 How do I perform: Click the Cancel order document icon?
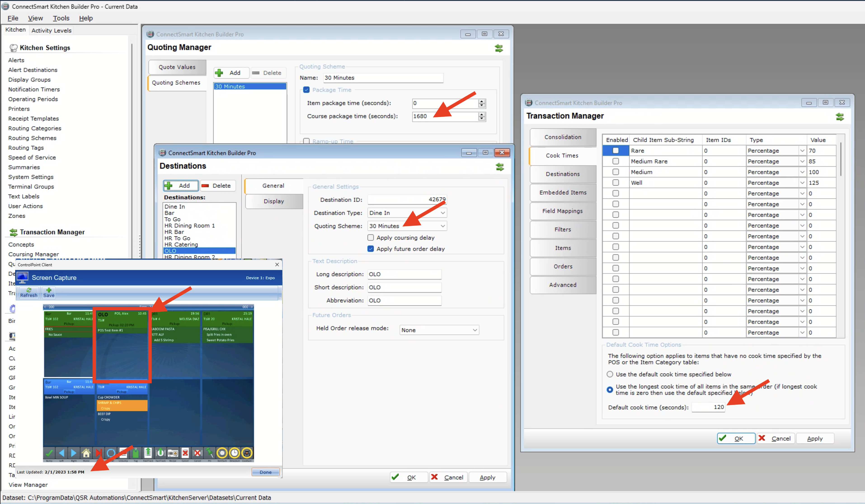(185, 453)
